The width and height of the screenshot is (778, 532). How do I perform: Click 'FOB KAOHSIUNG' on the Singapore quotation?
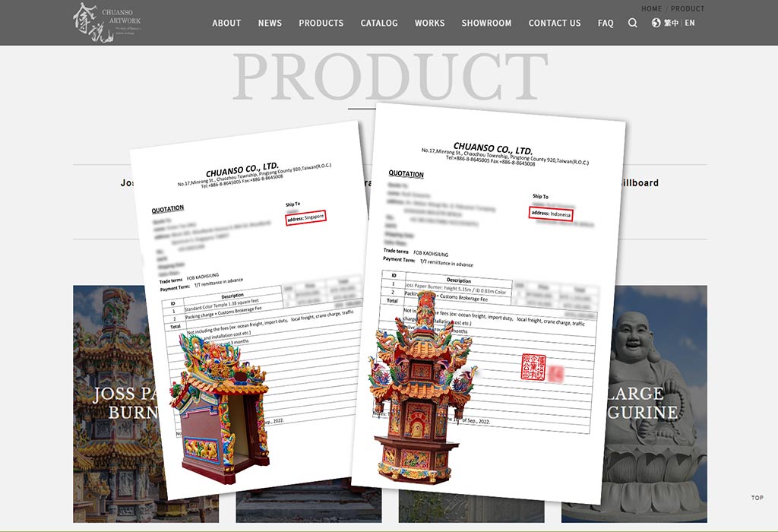tap(202, 277)
